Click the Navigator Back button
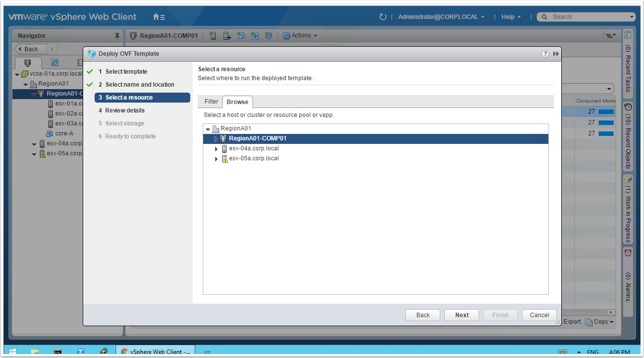Image resolution: width=644 pixels, height=358 pixels. tap(31, 49)
